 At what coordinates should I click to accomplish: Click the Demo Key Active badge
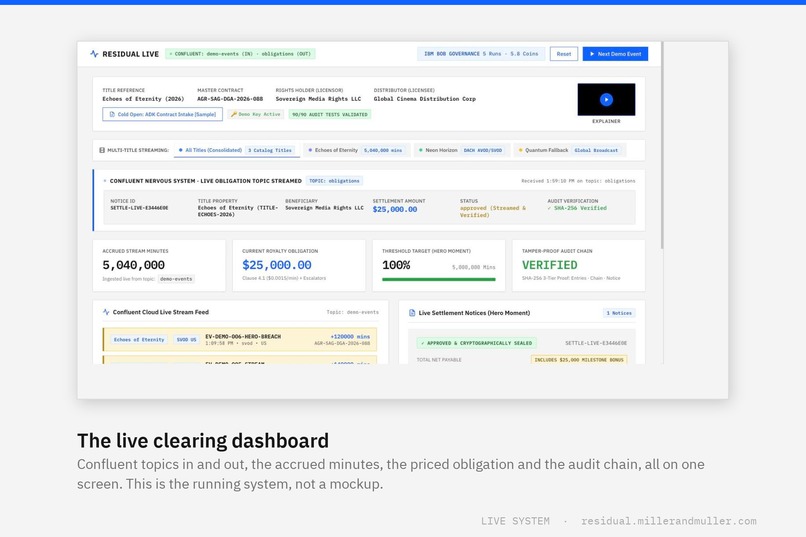coord(255,114)
